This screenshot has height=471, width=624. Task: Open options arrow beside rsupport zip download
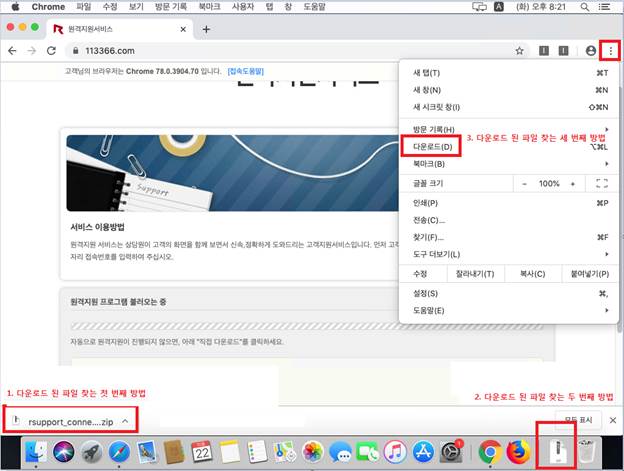pyautogui.click(x=124, y=422)
